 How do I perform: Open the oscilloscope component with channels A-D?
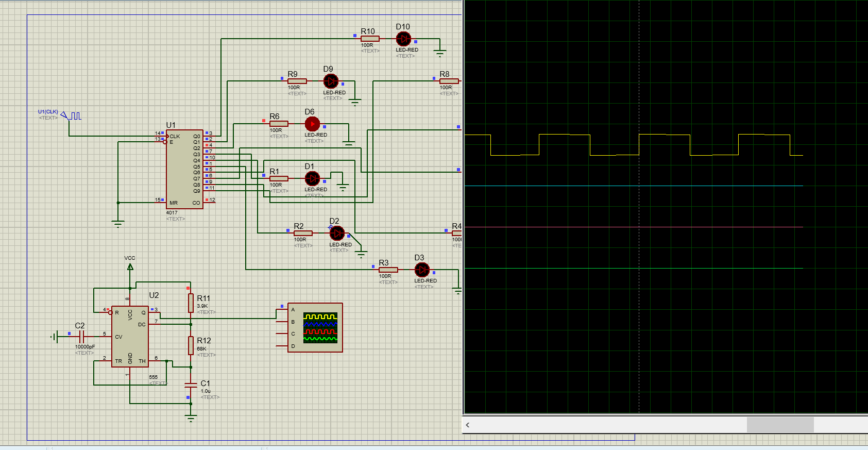tap(315, 327)
